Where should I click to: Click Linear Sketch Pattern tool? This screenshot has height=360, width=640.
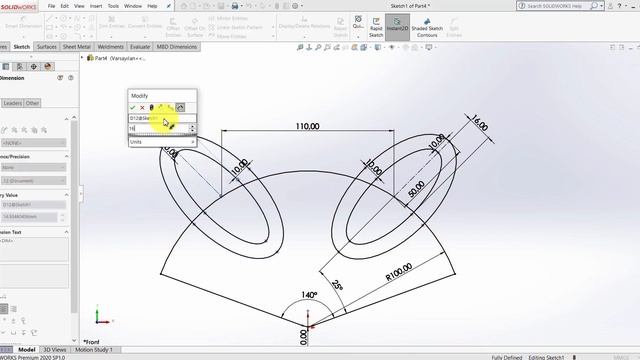tap(236, 27)
